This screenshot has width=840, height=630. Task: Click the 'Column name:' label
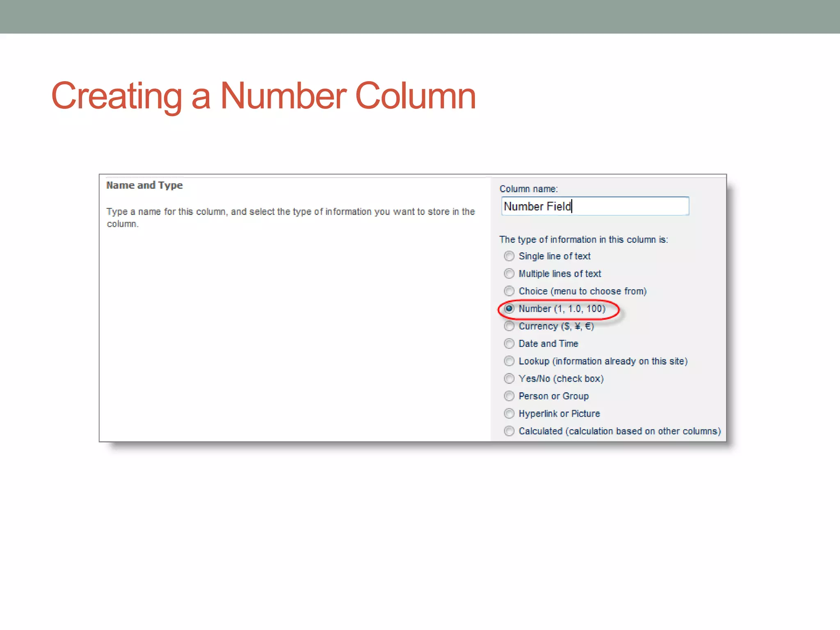529,189
